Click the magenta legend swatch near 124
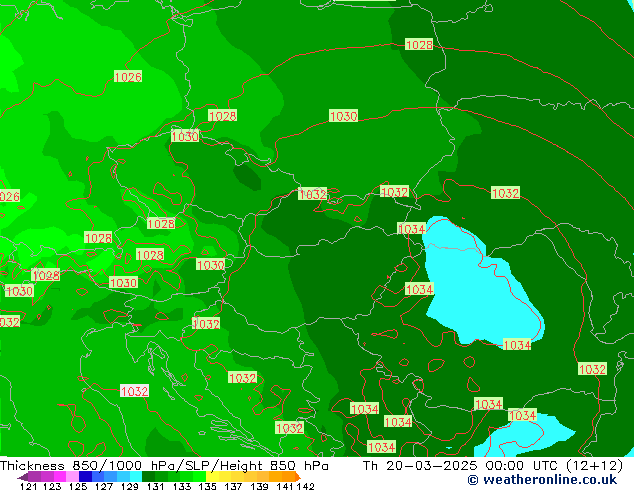The height and width of the screenshot is (490, 634). [x=59, y=477]
